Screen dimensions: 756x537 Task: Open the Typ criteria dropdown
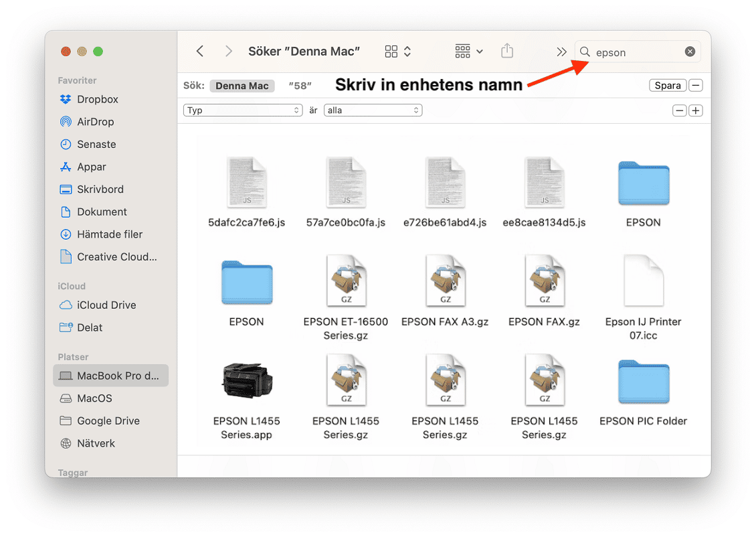[243, 110]
